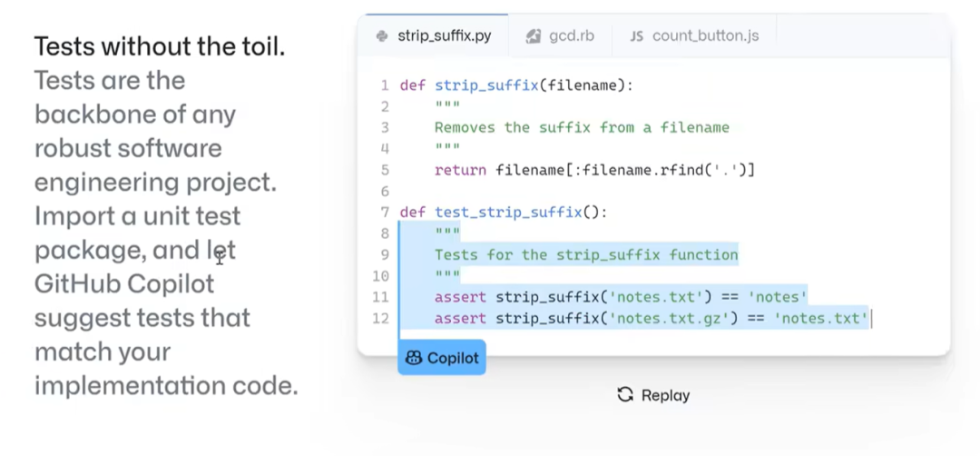Click the Replay text label
The width and height of the screenshot is (980, 456).
click(x=665, y=395)
